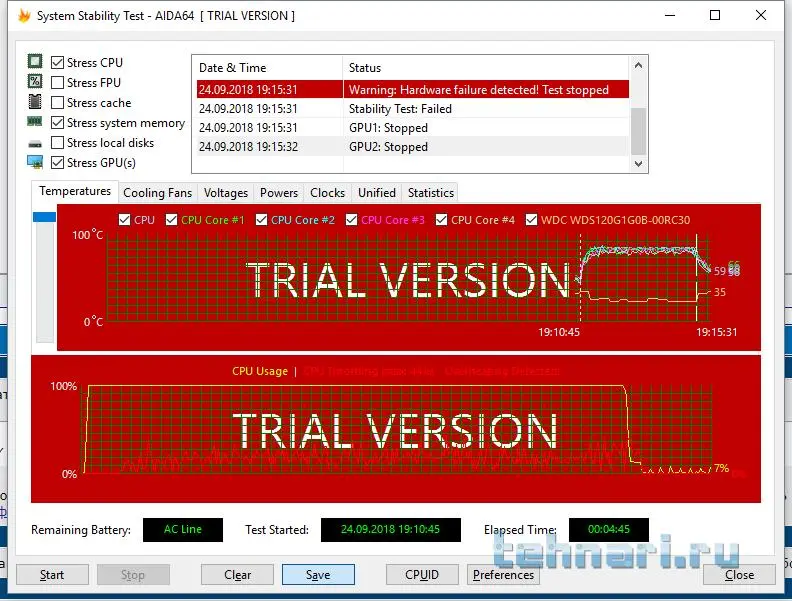
Task: Click the AIDA64 flame title bar icon
Action: point(24,15)
